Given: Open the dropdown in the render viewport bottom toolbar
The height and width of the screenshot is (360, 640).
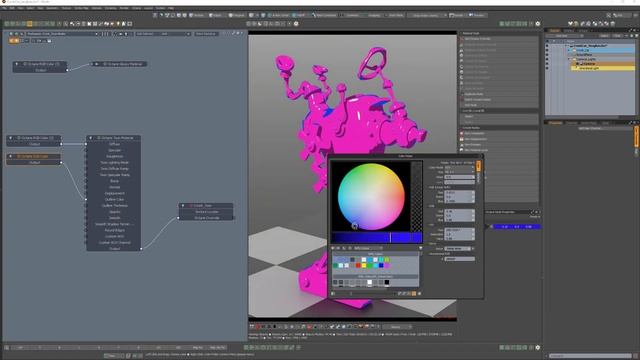Looking at the screenshot, I should 398,327.
